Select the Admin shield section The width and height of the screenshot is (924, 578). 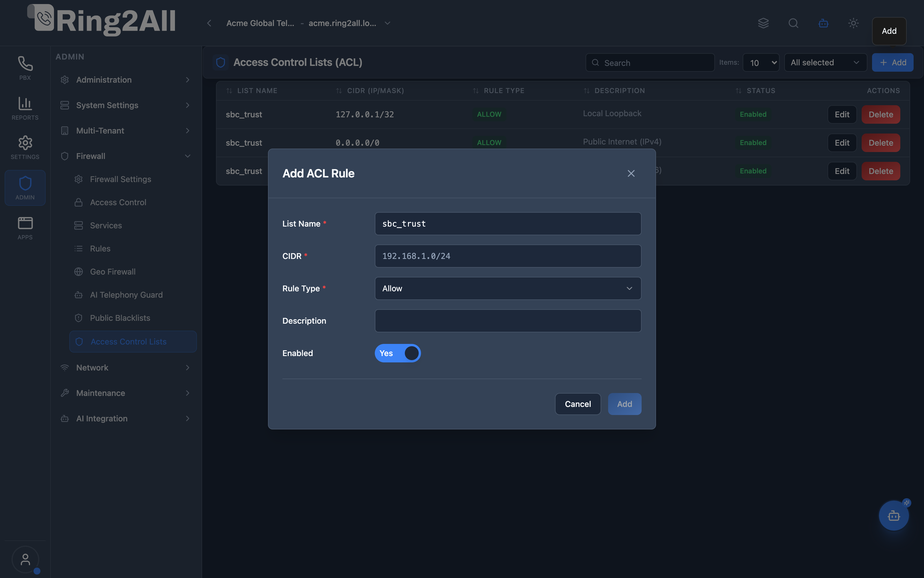(x=25, y=188)
